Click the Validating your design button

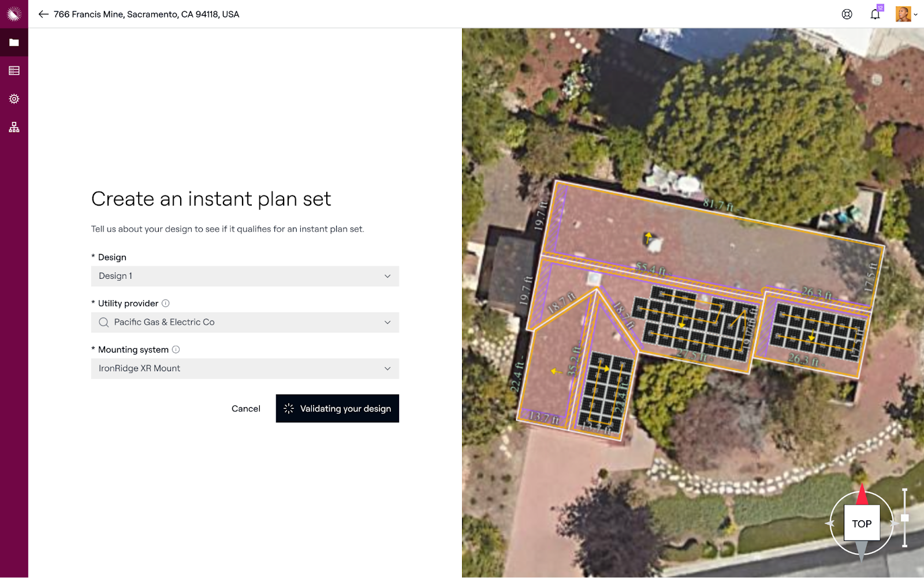click(337, 409)
